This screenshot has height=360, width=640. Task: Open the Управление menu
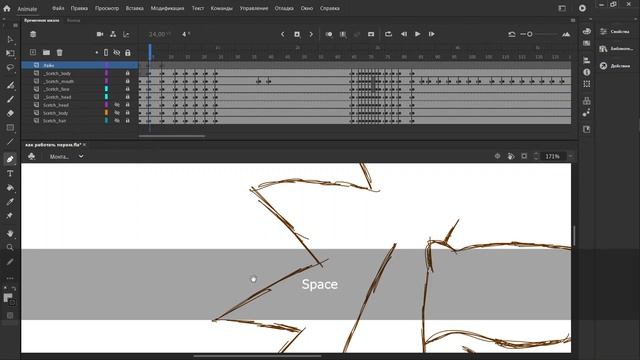point(254,8)
